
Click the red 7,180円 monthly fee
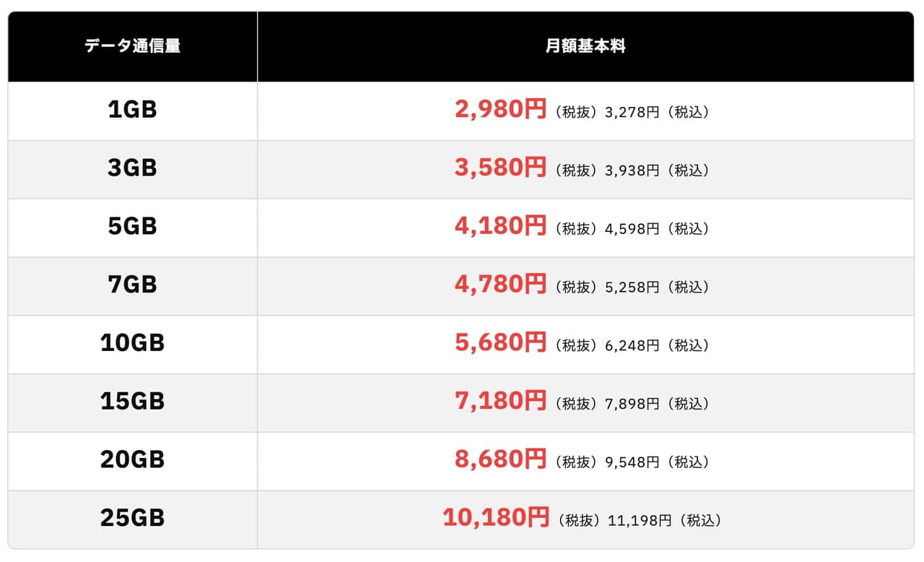coord(500,402)
